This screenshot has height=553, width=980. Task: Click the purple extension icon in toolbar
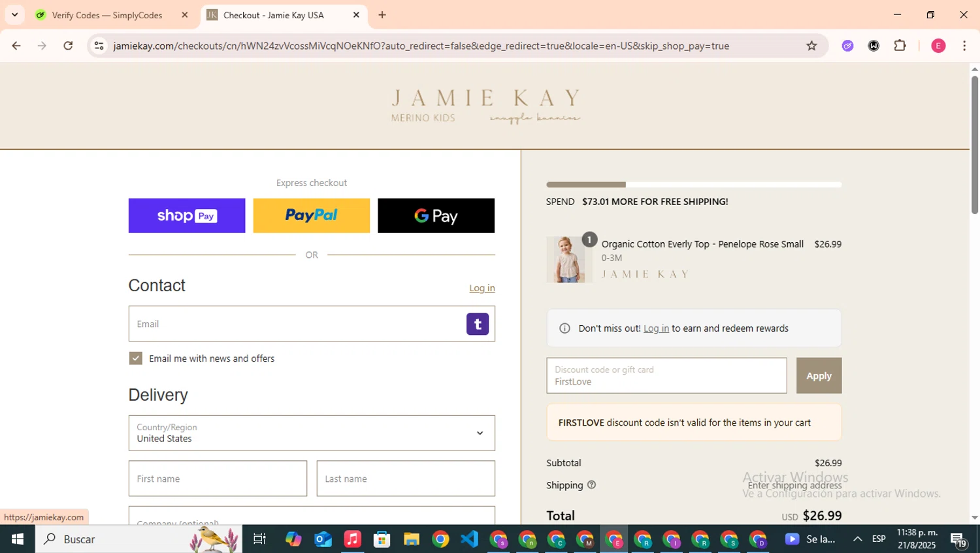pos(848,46)
